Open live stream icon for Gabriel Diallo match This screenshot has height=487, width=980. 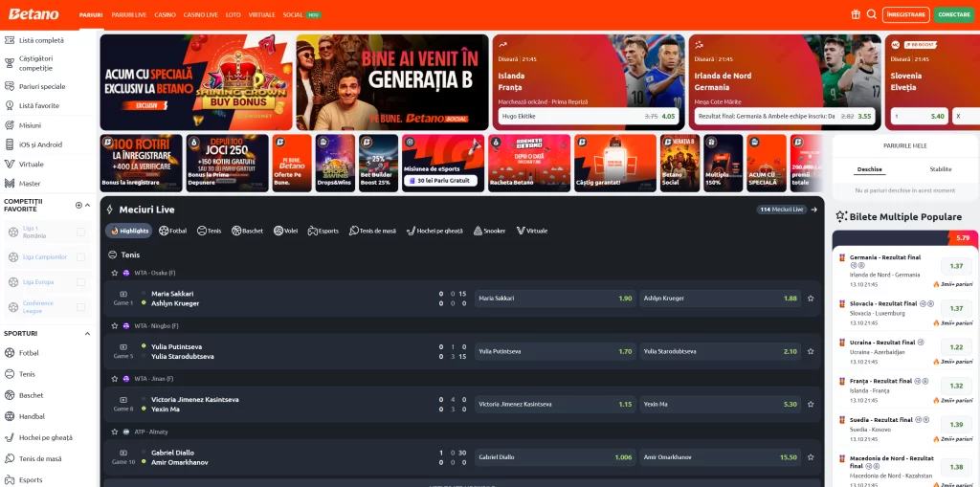122,453
